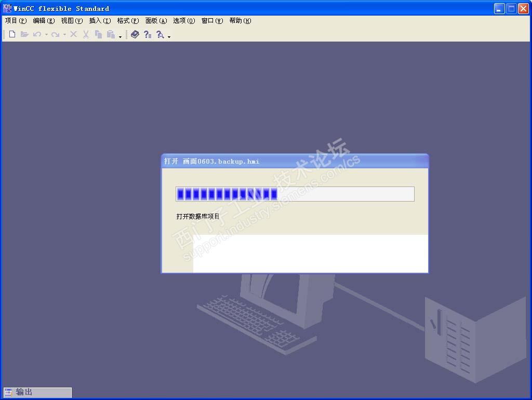Click the blue loading progress bar
The height and width of the screenshot is (400, 532).
click(x=295, y=194)
